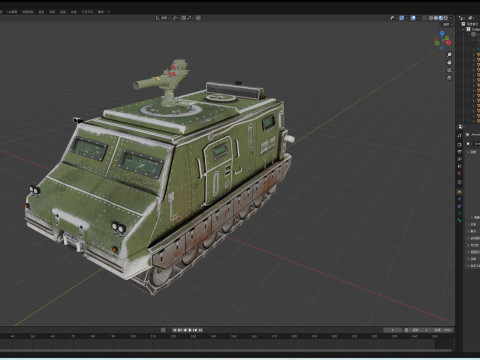Viewport: 480px width, 360px height.
Task: Jump to next keyframe
Action: click(x=195, y=330)
